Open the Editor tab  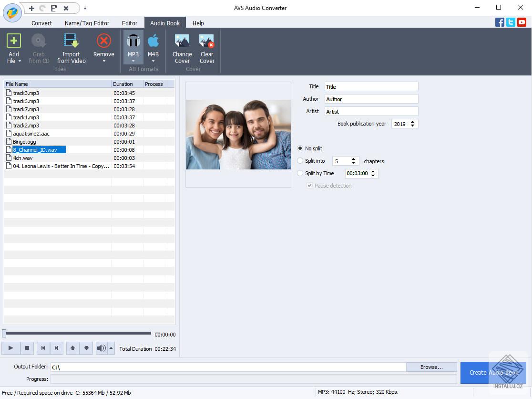coord(129,22)
